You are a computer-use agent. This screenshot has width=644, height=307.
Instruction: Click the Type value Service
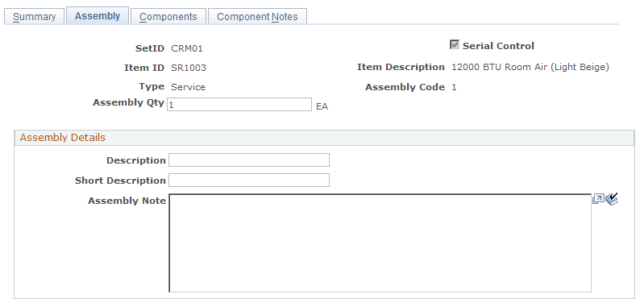tap(188, 87)
